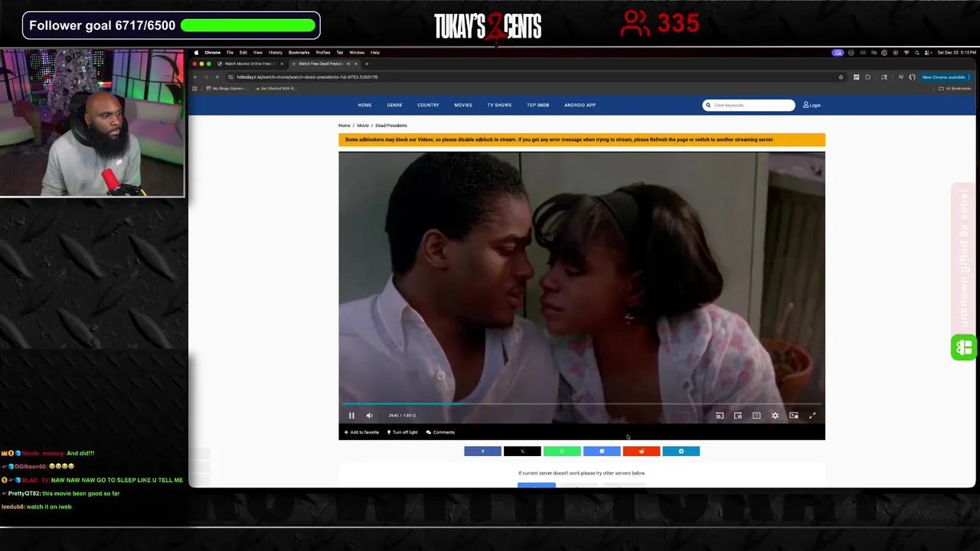Open the Chrome menu in menu bar

[212, 53]
